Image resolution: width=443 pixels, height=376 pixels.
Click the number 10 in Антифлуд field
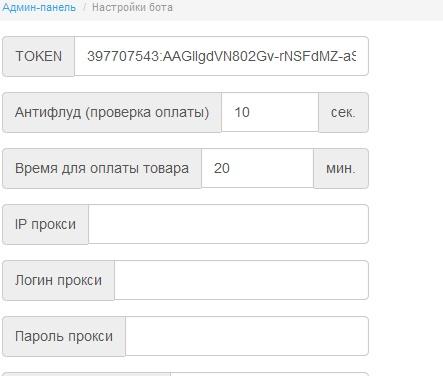(x=242, y=112)
